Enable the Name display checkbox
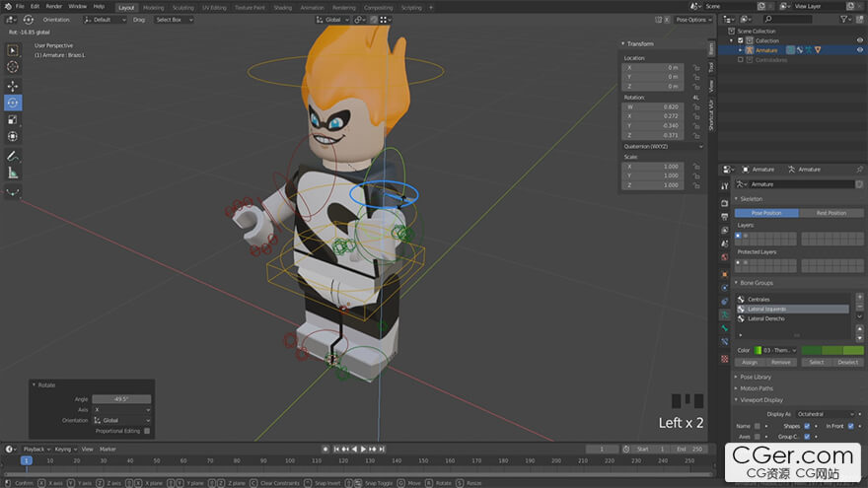The height and width of the screenshot is (488, 868). (x=757, y=426)
